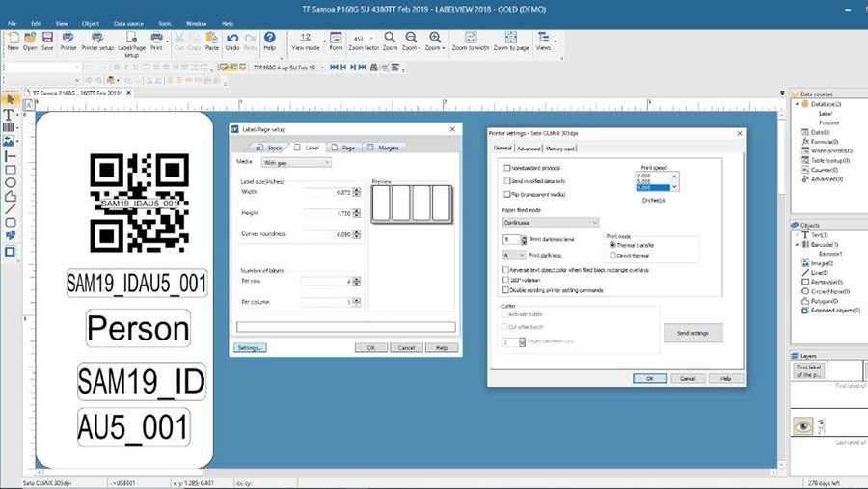This screenshot has width=868, height=489.
Task: Enable Reverse text object color checkbox
Action: coord(505,270)
